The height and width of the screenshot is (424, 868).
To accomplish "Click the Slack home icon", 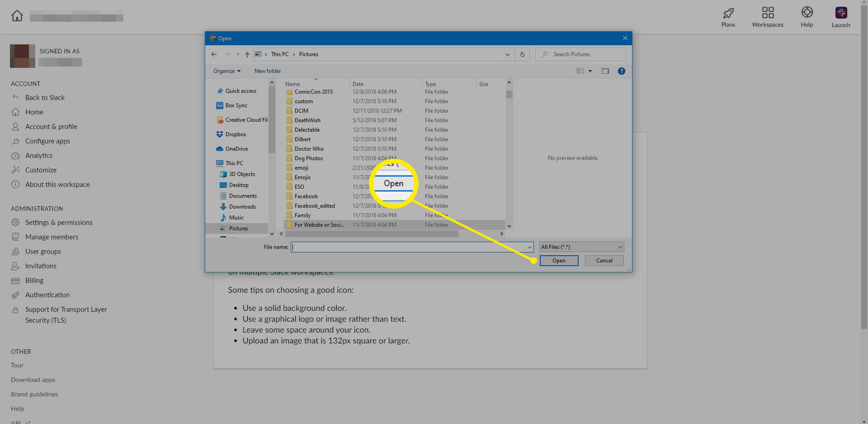I will tap(17, 16).
